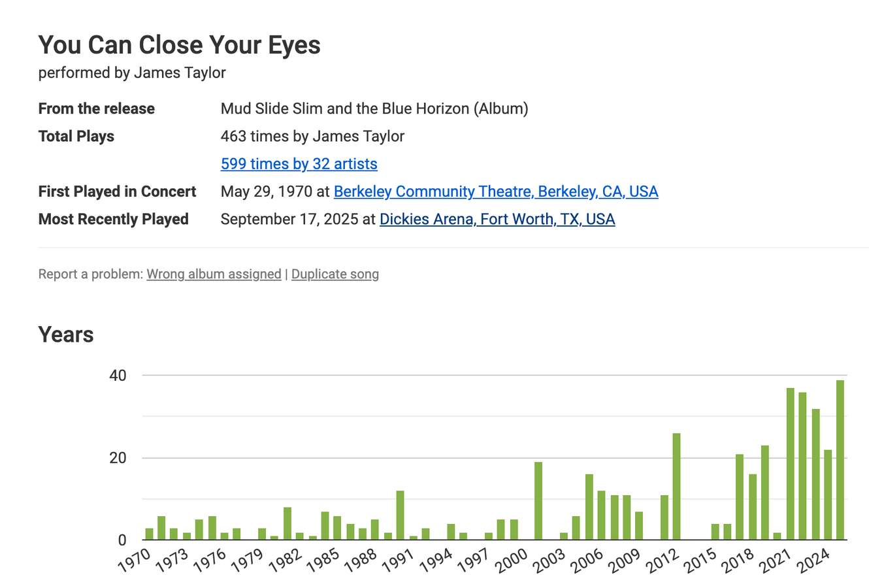
Task: Report this as a duplicate song
Action: click(x=335, y=274)
